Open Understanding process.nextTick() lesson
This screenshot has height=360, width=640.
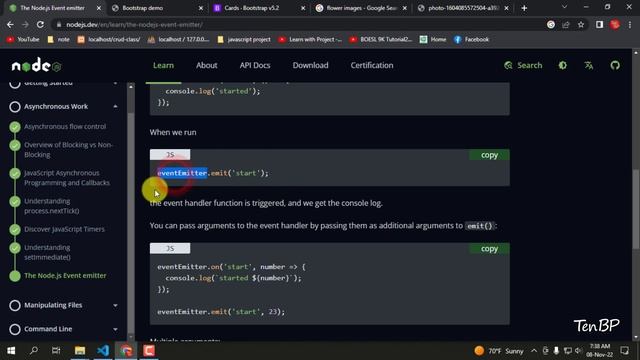(x=51, y=206)
